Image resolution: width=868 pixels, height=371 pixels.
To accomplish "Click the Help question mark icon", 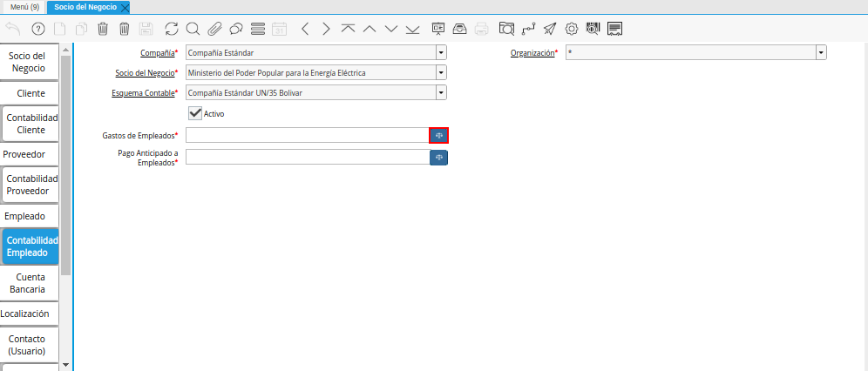I will pyautogui.click(x=38, y=29).
